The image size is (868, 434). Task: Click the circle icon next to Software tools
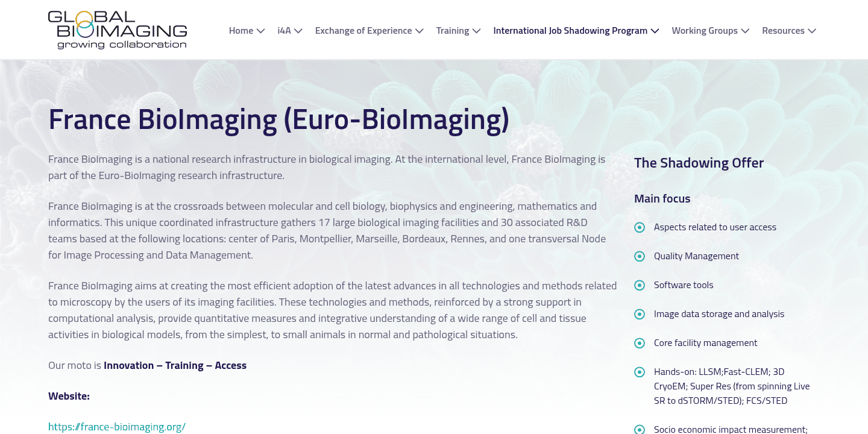click(x=639, y=285)
